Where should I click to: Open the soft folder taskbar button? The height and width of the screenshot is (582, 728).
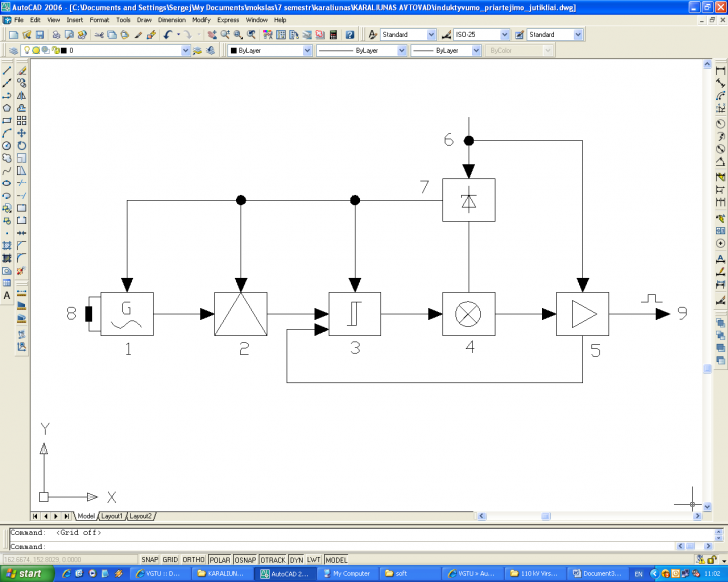409,574
